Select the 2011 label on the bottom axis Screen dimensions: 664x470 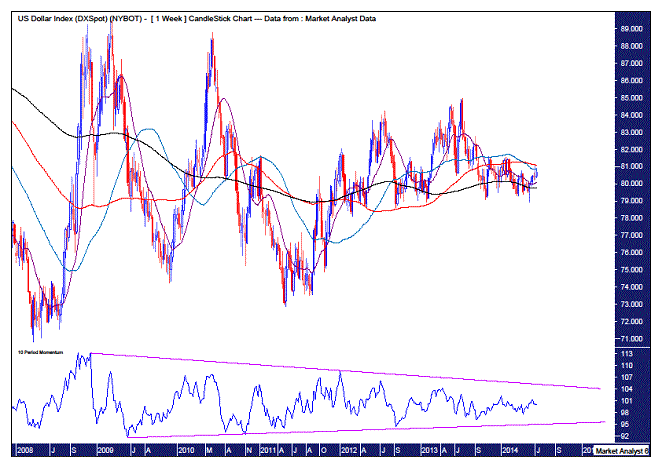[x=268, y=450]
